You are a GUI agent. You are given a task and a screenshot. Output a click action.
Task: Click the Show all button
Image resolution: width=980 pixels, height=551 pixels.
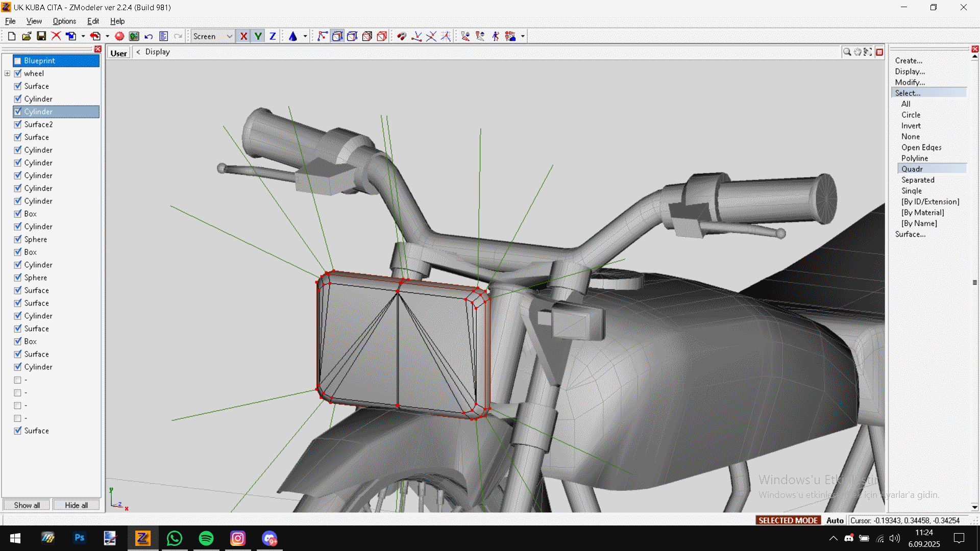point(27,505)
